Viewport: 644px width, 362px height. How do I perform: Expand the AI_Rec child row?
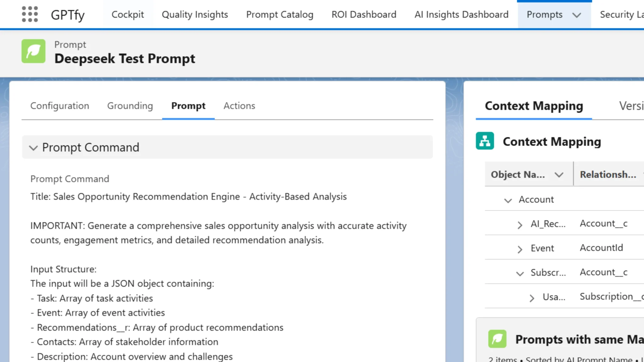pos(519,224)
